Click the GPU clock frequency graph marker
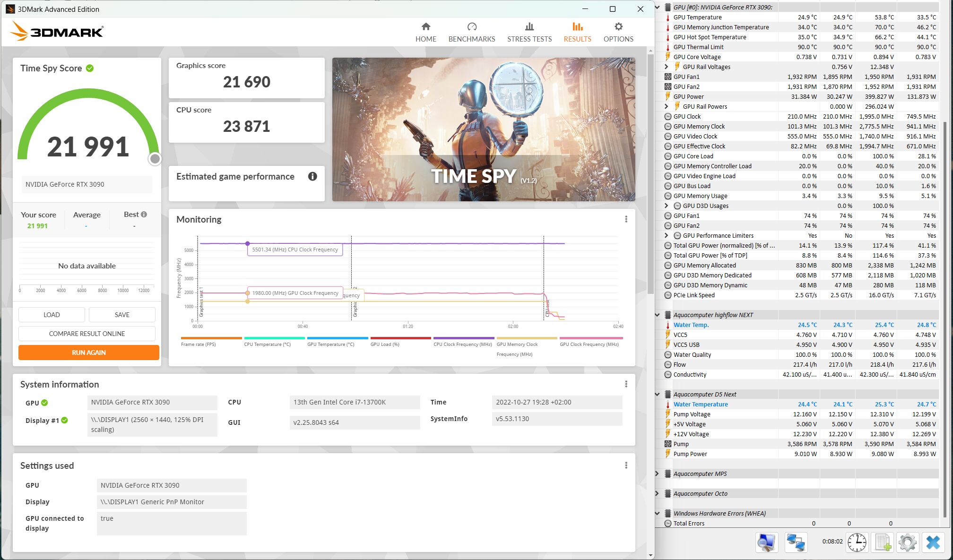This screenshot has height=560, width=953. click(x=247, y=293)
